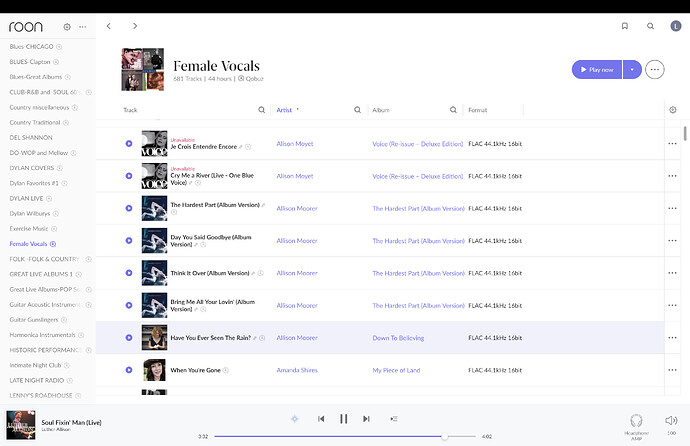The image size is (690, 446).
Task: Select the Female Vocals playlist in the sidebar
Action: pyautogui.click(x=28, y=244)
